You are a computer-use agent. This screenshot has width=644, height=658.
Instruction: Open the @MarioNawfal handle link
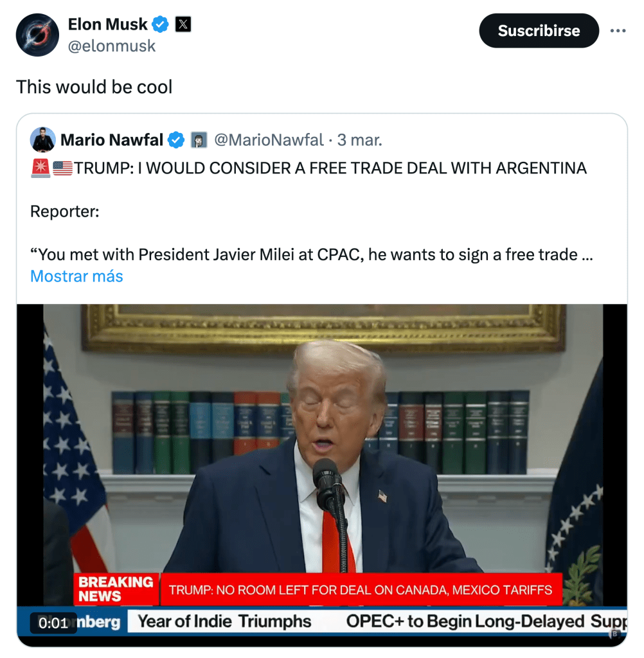pos(269,139)
